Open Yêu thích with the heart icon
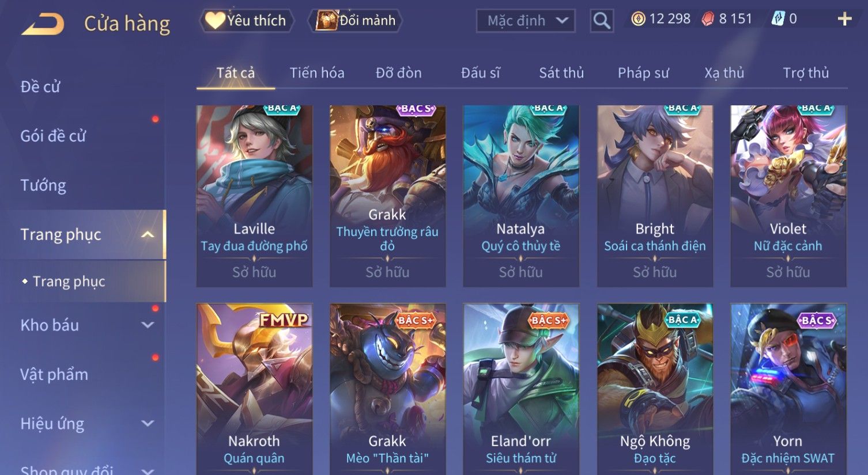 (246, 21)
